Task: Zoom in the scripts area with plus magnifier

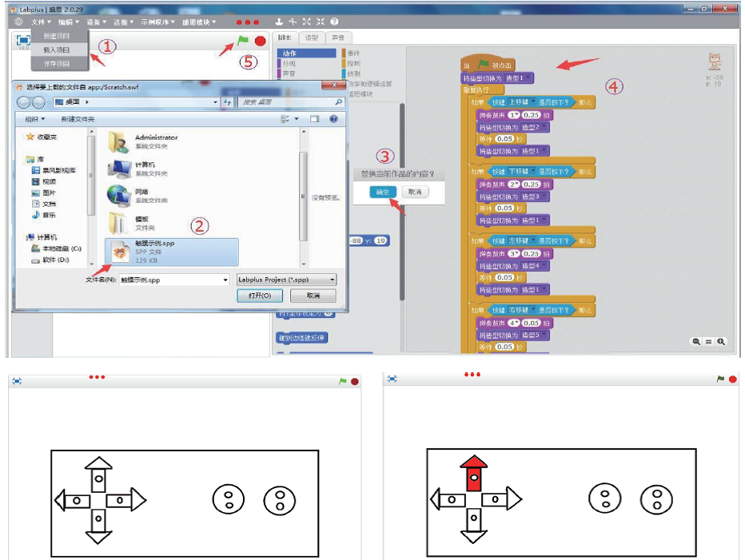Action: coord(721,341)
